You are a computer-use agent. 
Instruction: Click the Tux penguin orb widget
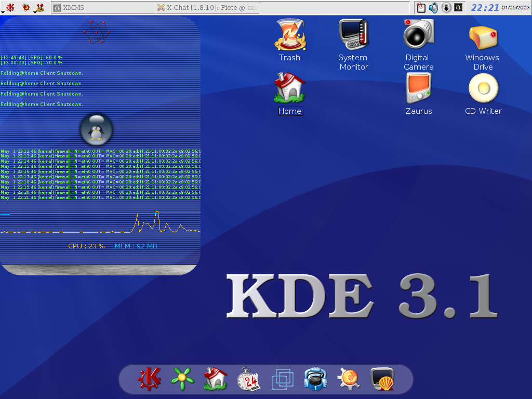(96, 130)
